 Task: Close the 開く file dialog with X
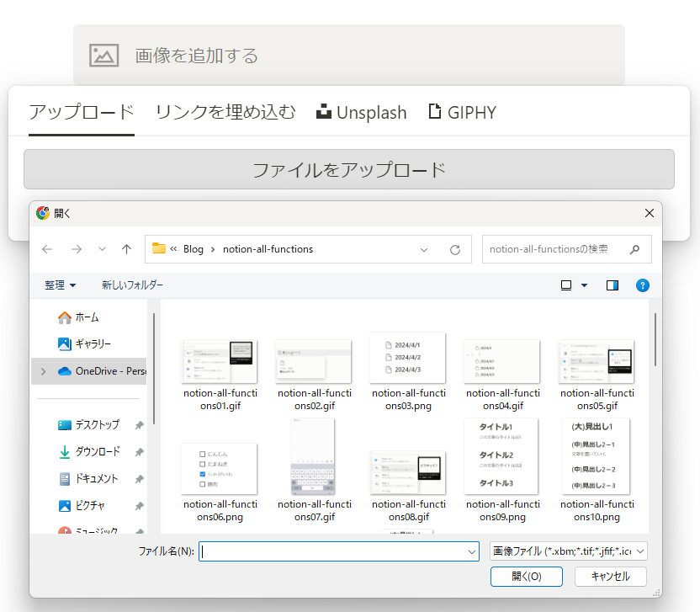[x=650, y=213]
